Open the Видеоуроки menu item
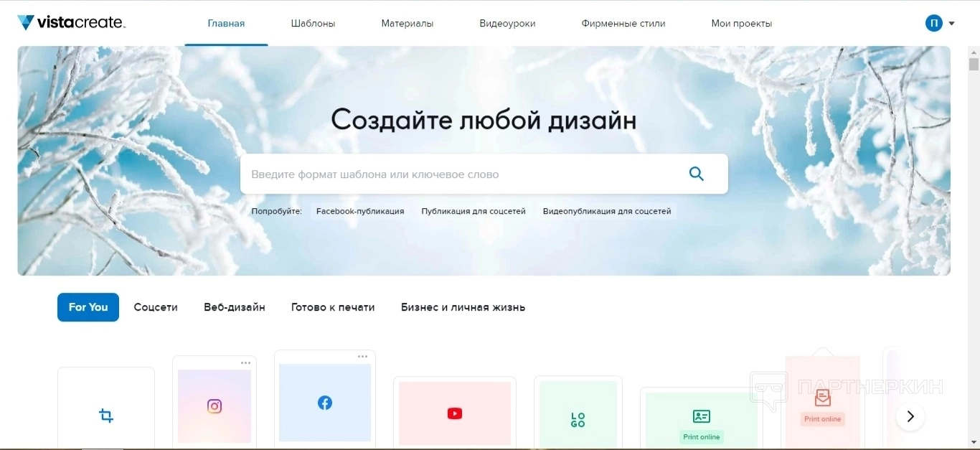 (507, 24)
